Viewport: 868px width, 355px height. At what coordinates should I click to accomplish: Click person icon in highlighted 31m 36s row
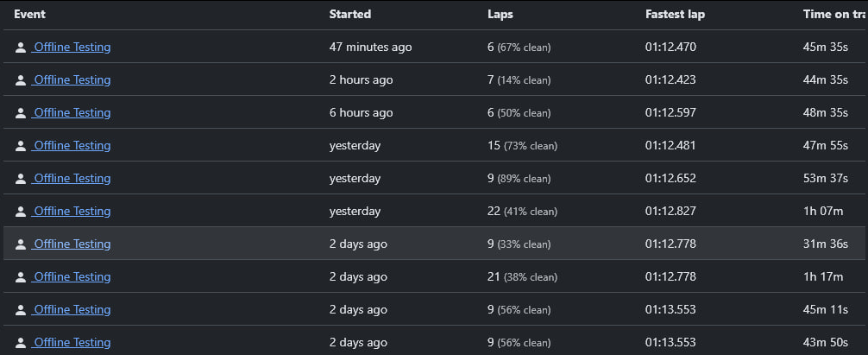coord(21,244)
